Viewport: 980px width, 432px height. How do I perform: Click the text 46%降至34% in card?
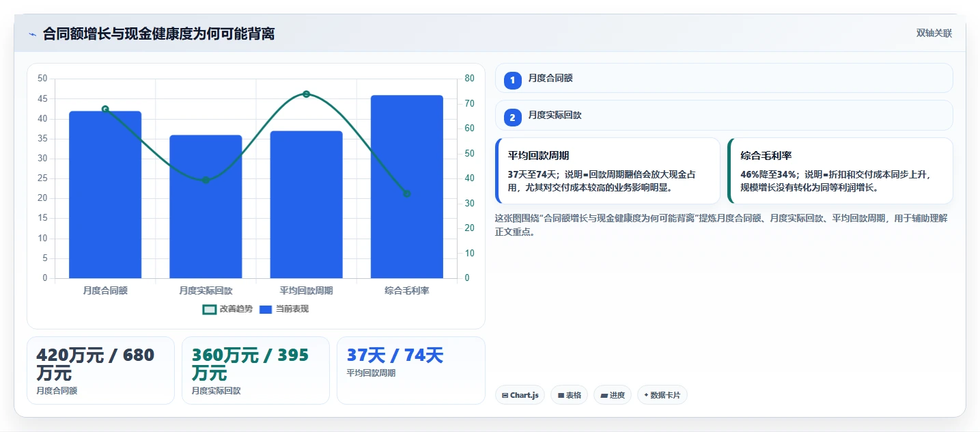point(768,175)
